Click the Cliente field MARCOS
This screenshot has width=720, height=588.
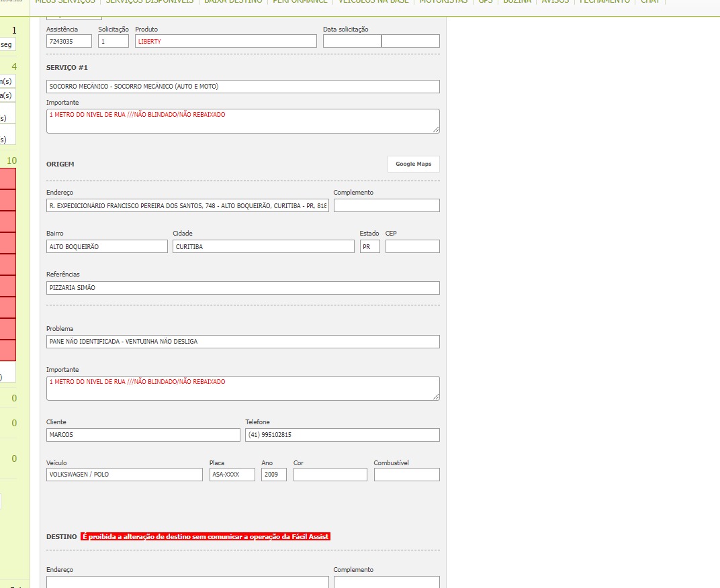coord(143,435)
